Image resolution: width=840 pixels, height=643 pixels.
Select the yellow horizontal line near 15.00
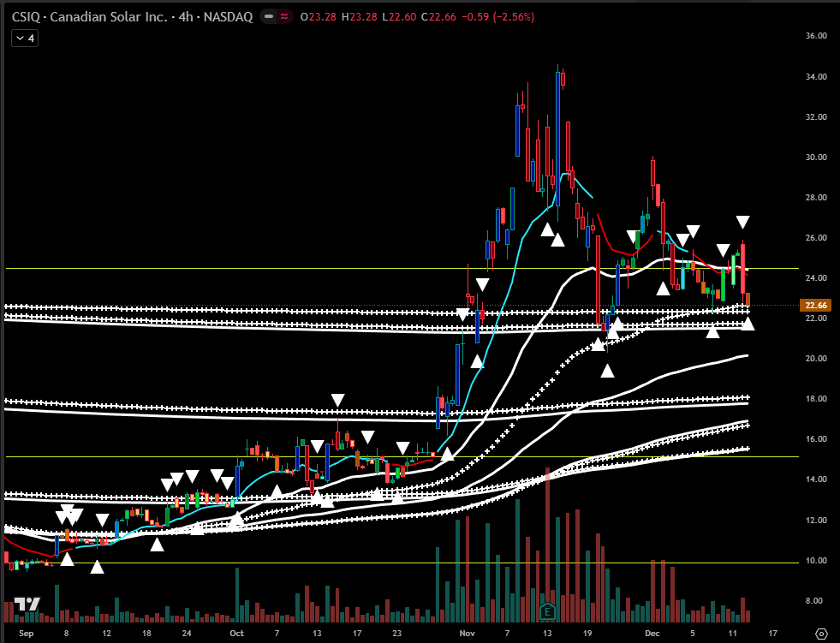point(402,456)
